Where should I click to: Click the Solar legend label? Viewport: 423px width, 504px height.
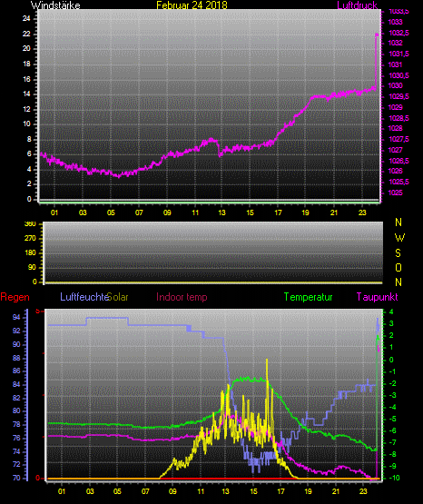pyautogui.click(x=118, y=297)
